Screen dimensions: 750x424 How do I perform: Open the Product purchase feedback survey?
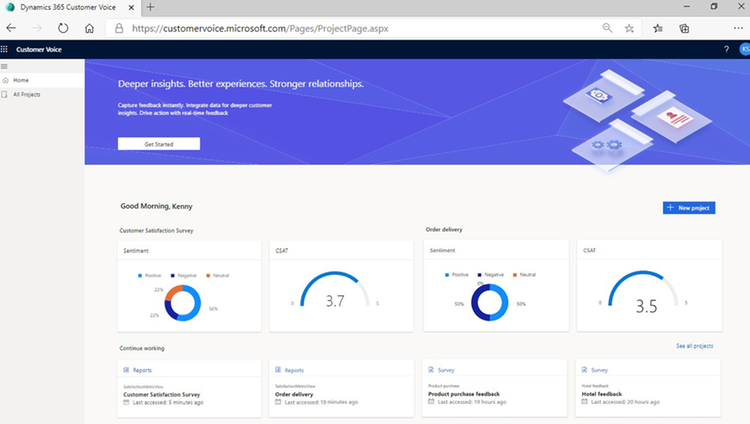[495, 388]
